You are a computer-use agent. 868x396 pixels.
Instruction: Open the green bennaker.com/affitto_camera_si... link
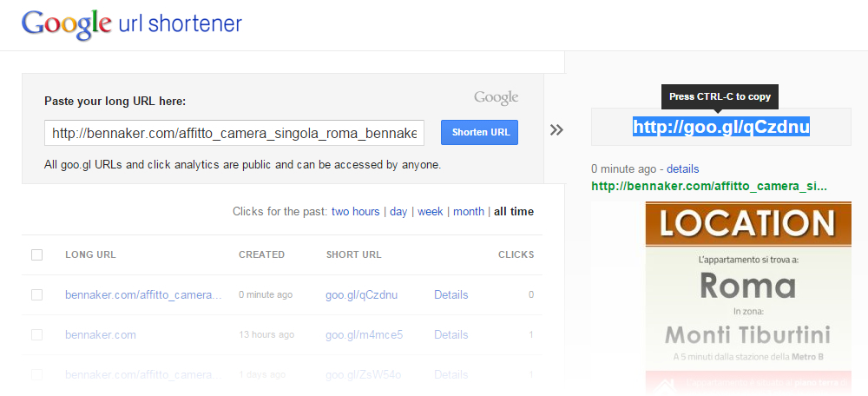click(709, 187)
